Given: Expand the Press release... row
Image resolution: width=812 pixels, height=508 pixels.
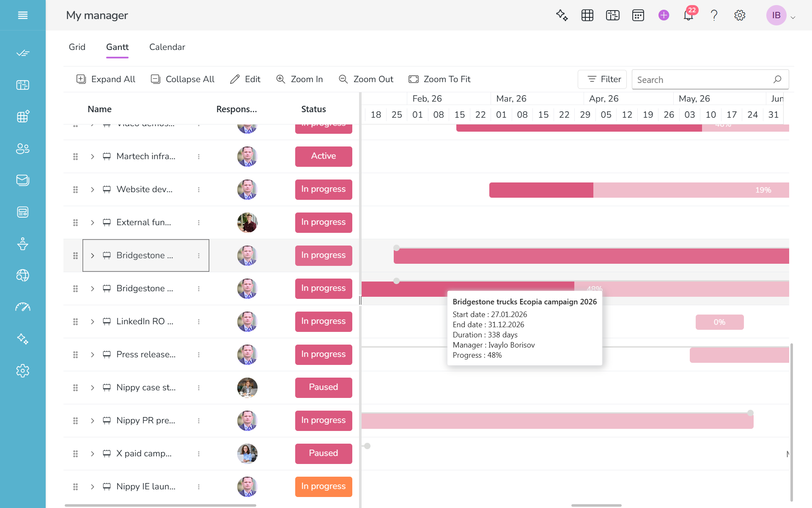Looking at the screenshot, I should pyautogui.click(x=92, y=355).
